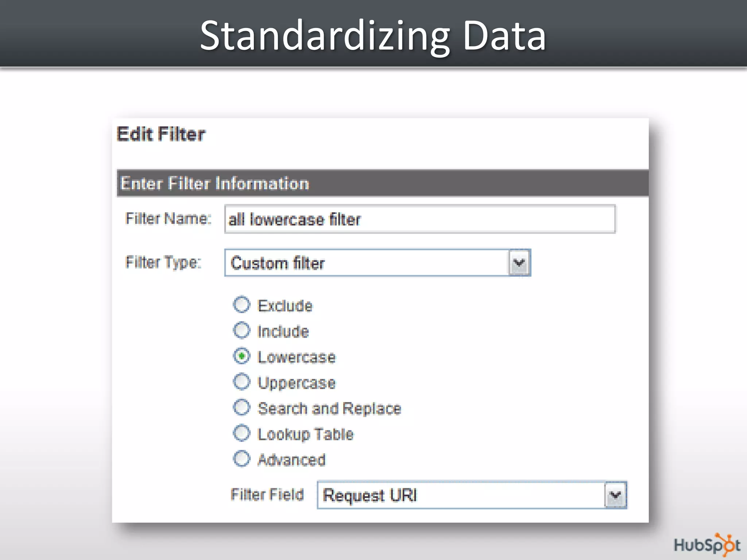This screenshot has height=560, width=747.
Task: Choose the Lowercase radio button
Action: tap(241, 356)
